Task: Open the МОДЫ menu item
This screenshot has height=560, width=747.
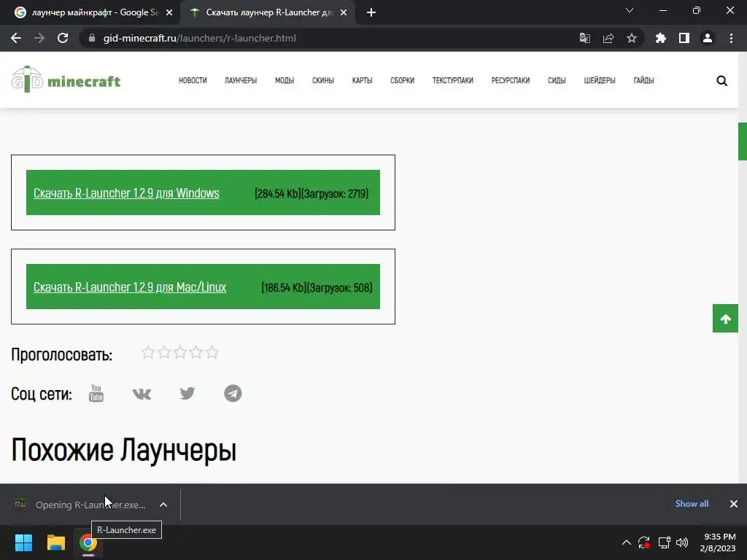Action: (x=285, y=80)
